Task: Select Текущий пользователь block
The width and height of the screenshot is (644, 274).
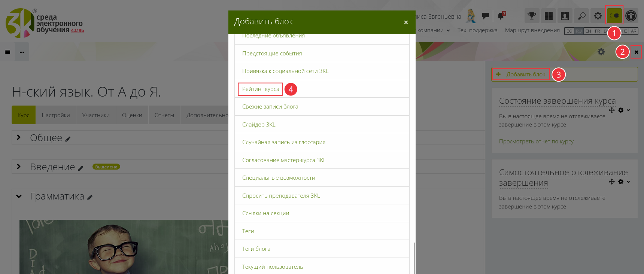Action: click(x=322, y=266)
